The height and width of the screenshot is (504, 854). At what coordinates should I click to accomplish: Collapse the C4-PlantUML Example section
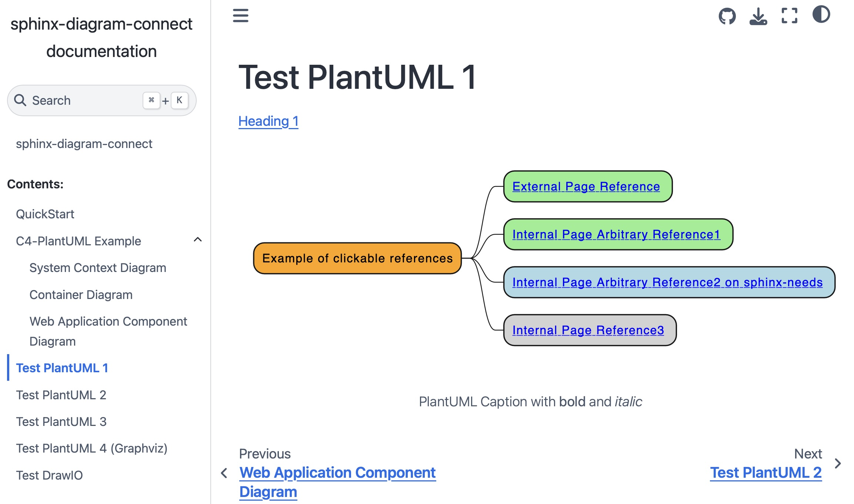click(198, 240)
